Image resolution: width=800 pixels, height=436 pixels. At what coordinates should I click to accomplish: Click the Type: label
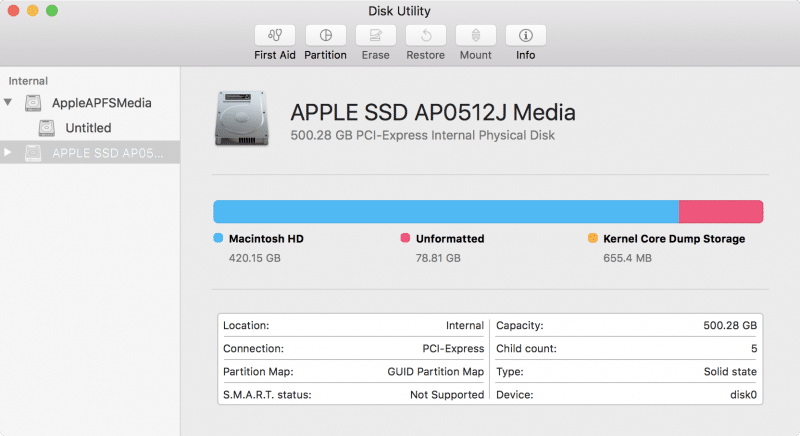click(510, 372)
